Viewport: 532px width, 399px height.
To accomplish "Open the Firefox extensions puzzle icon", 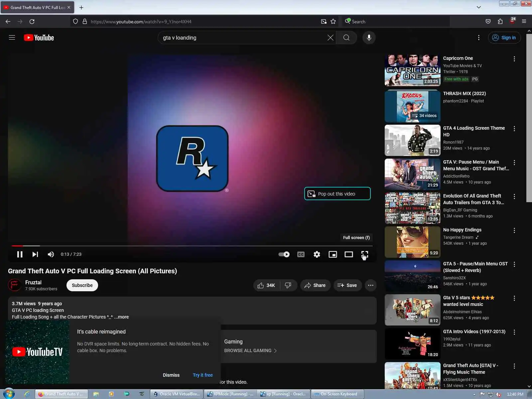I will pos(500,22).
